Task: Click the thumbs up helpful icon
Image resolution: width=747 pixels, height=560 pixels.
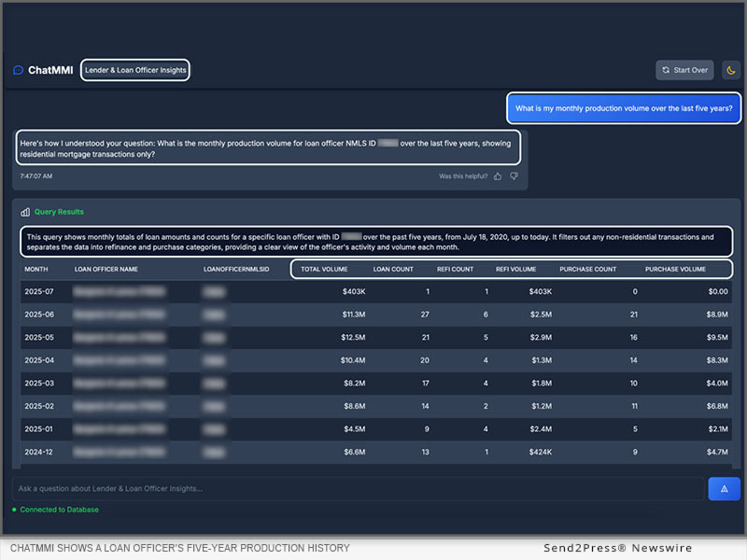Action: tap(498, 175)
